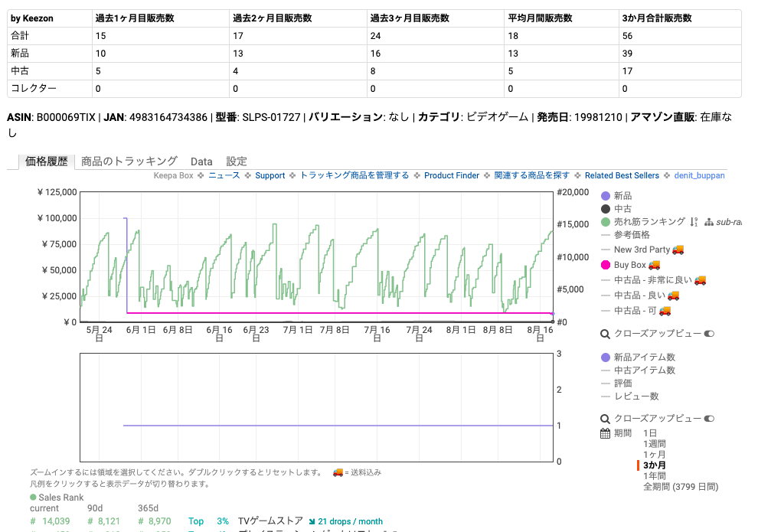Switch to the 設定 tab

(x=236, y=162)
